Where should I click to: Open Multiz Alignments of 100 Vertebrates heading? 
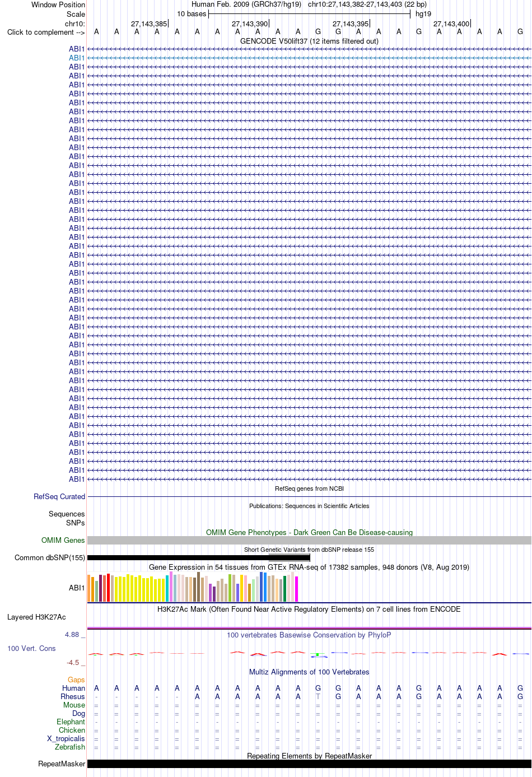pos(309,672)
